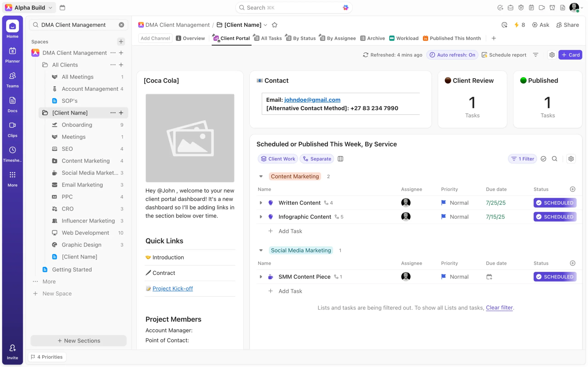Viewport: 588px width, 367px height.
Task: Add a new column with the plus circle
Action: [x=572, y=189]
